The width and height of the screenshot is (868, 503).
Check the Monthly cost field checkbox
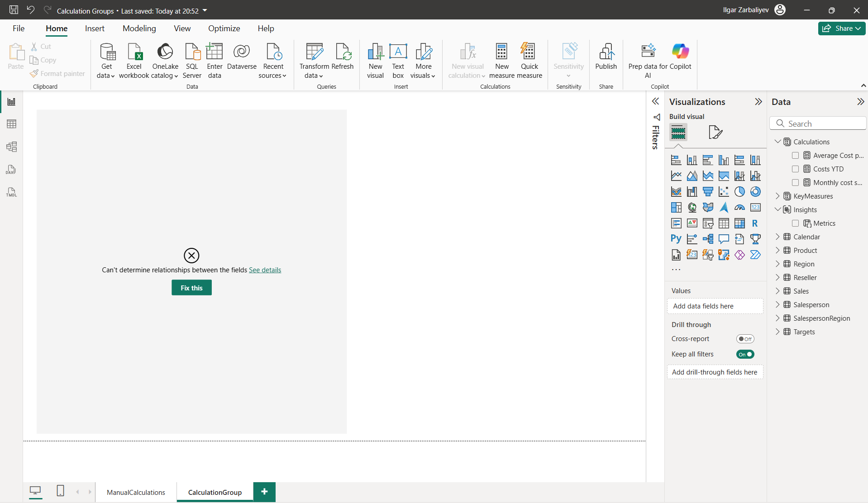(795, 183)
